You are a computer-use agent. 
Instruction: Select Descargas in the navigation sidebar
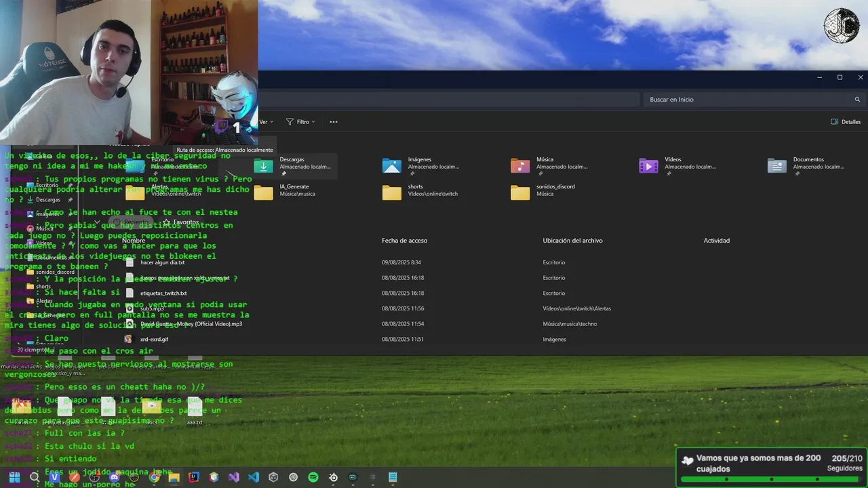[x=47, y=200]
